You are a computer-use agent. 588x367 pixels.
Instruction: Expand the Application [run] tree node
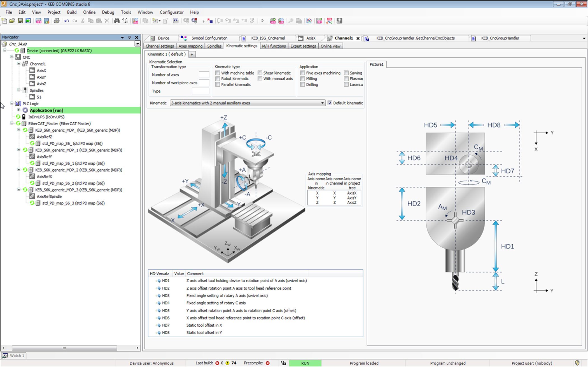[19, 110]
